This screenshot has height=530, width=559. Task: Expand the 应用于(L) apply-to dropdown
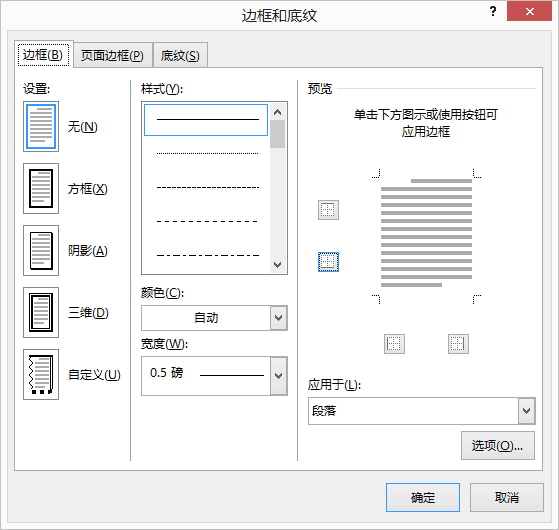527,411
